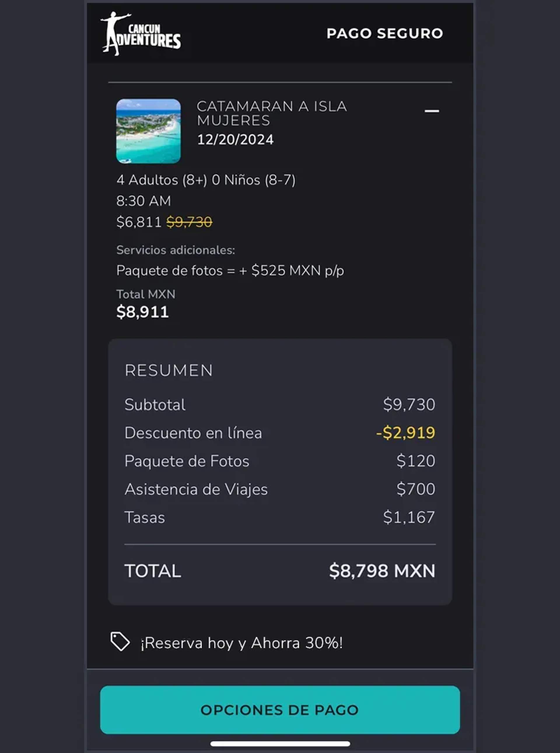Click the price tag offer icon
The height and width of the screenshot is (753, 560).
pyautogui.click(x=119, y=641)
